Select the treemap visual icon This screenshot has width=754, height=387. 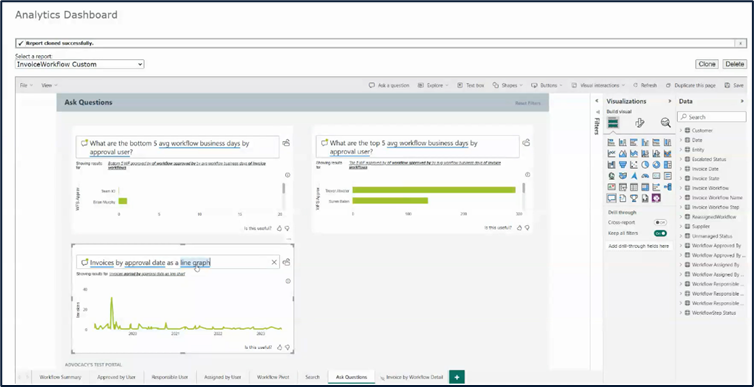click(667, 164)
